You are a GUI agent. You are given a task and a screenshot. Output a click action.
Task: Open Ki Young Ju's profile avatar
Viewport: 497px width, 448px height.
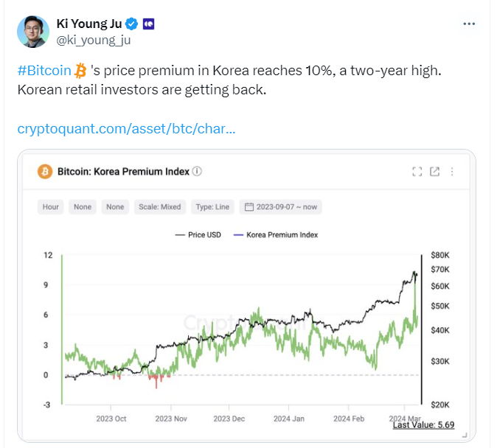click(x=33, y=32)
